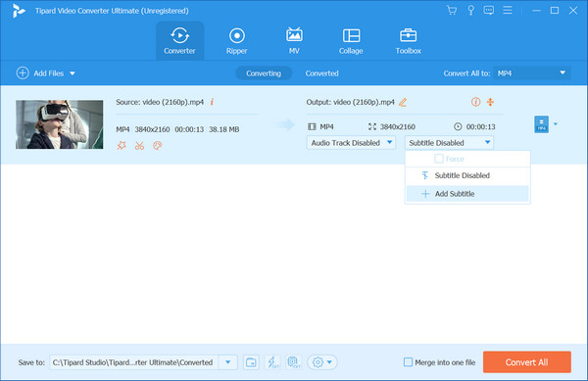The height and width of the screenshot is (381, 588).
Task: Click the output resolution 3840x2160 text
Action: pos(398,126)
